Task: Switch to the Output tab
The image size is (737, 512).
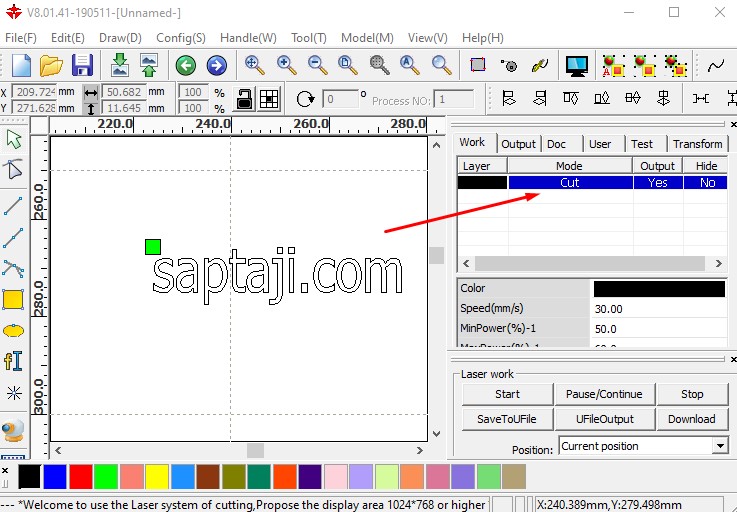Action: [518, 144]
